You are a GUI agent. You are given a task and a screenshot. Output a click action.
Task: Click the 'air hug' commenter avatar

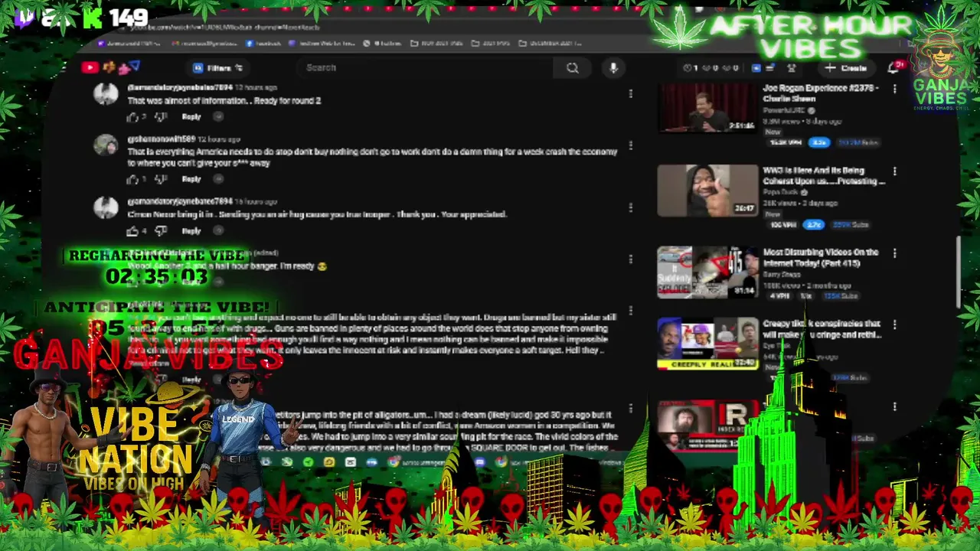click(106, 207)
